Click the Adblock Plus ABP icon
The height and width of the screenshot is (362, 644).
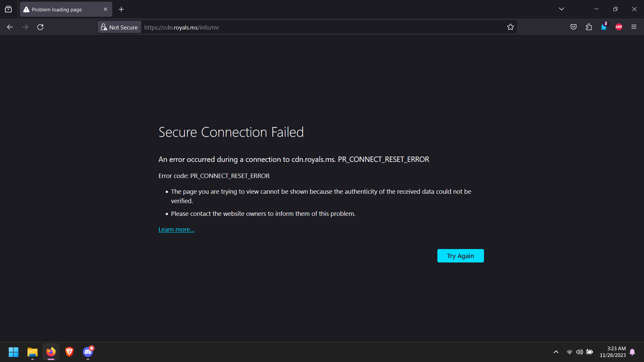click(619, 27)
